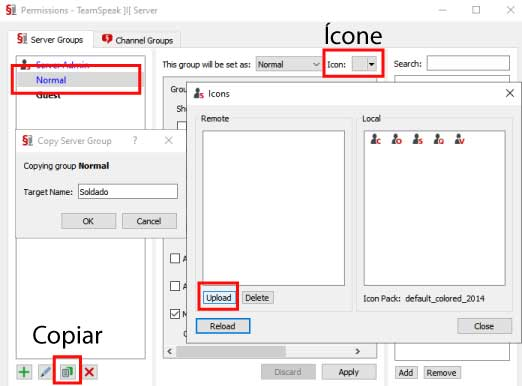Click the permissions Search field

(468, 63)
